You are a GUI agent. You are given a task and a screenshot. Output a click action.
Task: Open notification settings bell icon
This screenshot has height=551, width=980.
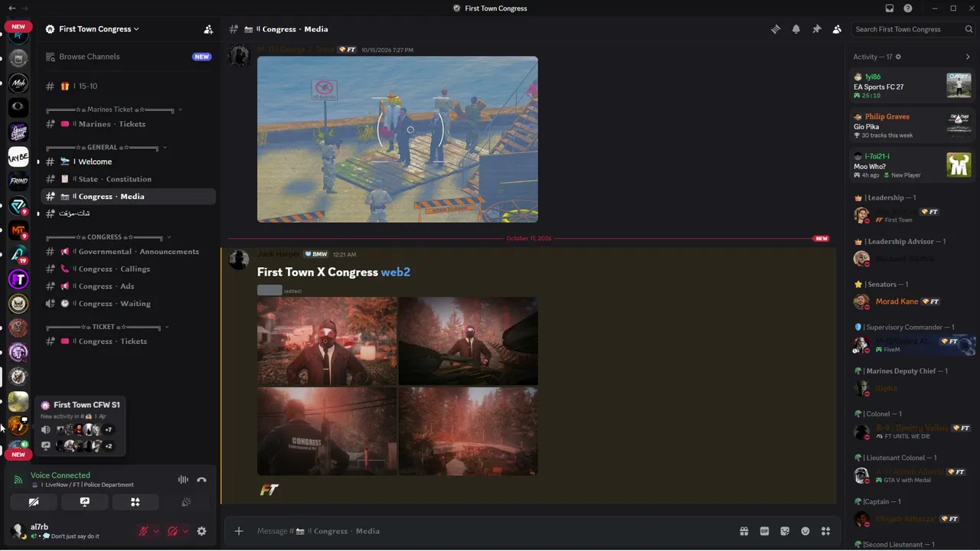coord(796,29)
